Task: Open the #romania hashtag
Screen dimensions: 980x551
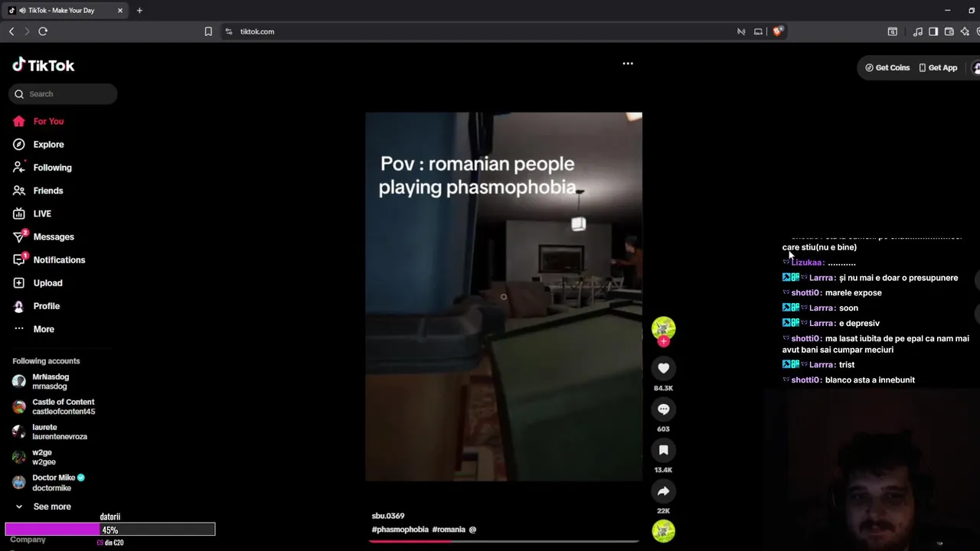Action: point(449,530)
